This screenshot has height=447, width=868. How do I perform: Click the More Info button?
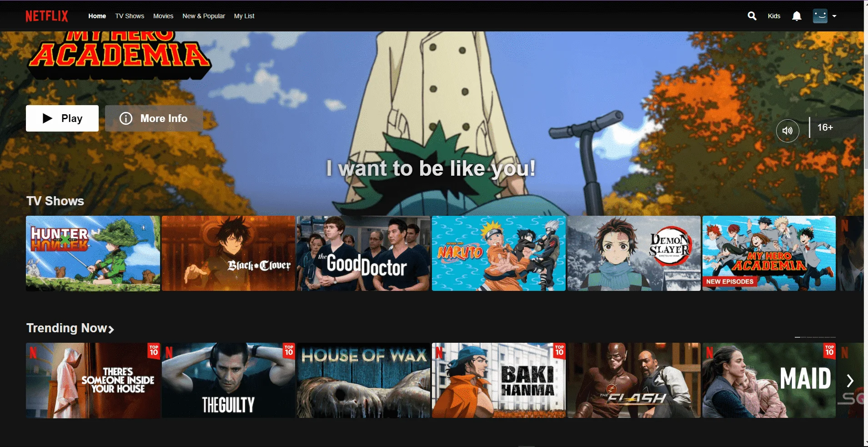pos(154,118)
